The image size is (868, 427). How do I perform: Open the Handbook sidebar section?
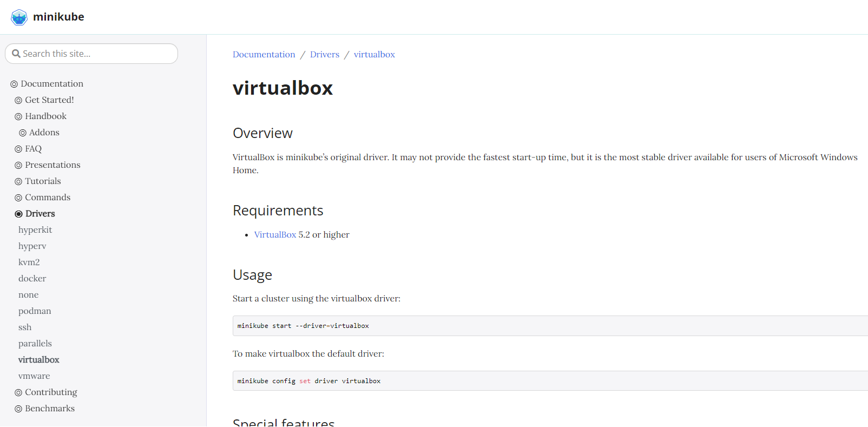[45, 116]
